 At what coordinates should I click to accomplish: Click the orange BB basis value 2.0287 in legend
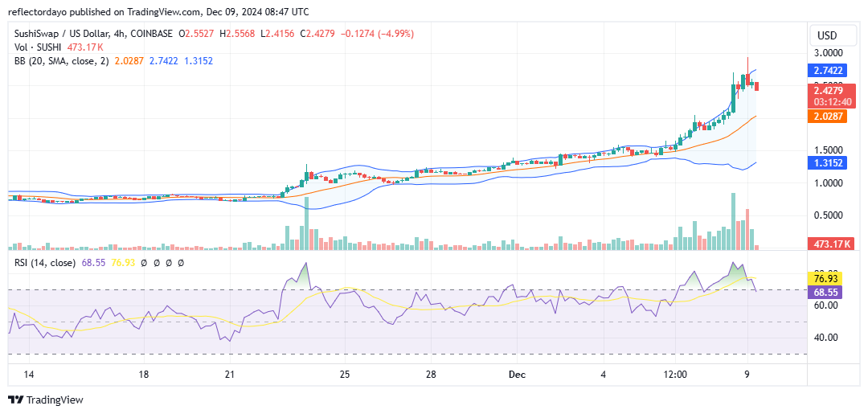pyautogui.click(x=127, y=61)
